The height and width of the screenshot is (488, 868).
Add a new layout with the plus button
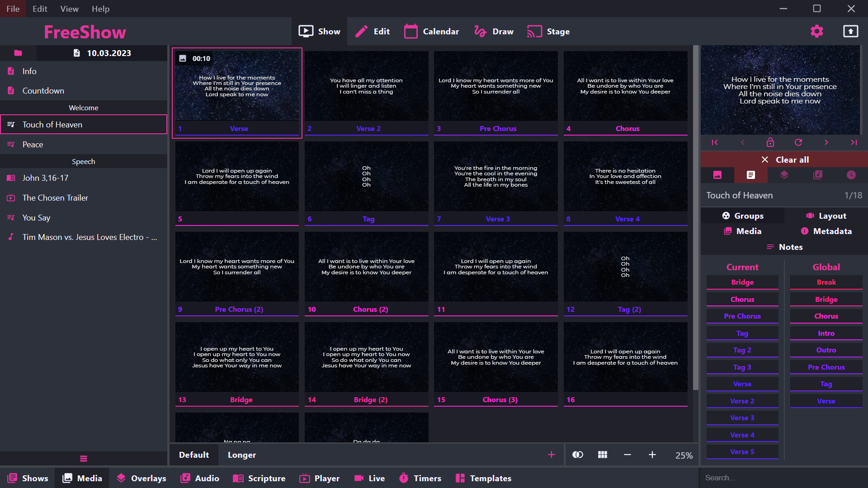click(x=551, y=455)
